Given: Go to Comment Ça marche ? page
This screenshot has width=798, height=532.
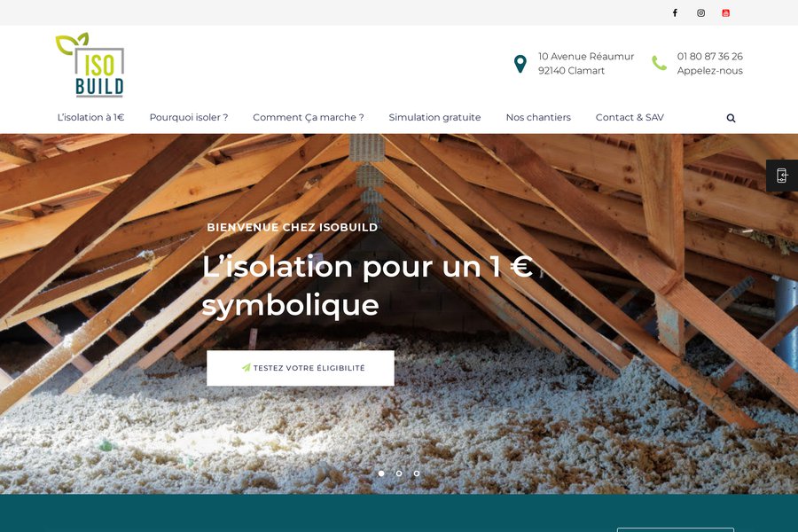Looking at the screenshot, I should pyautogui.click(x=309, y=118).
